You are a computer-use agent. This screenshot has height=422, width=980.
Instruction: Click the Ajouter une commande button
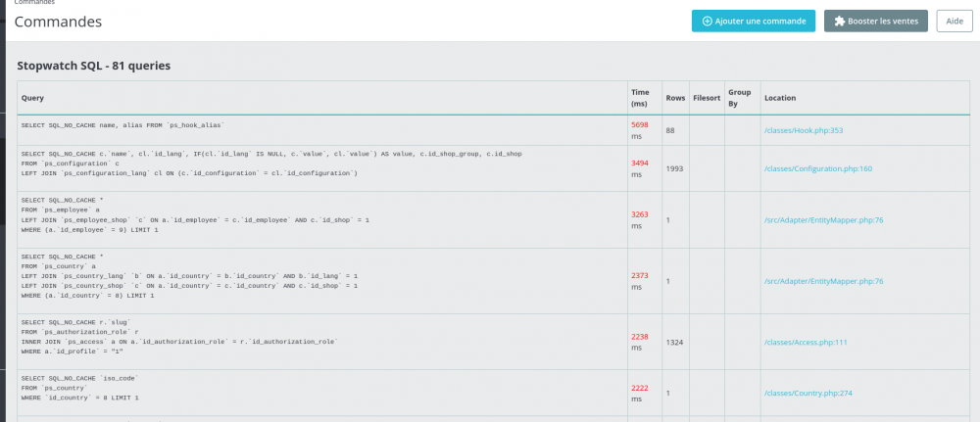pyautogui.click(x=753, y=21)
